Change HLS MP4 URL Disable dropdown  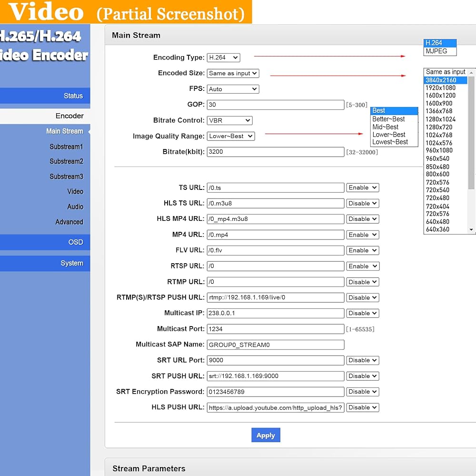pyautogui.click(x=362, y=219)
